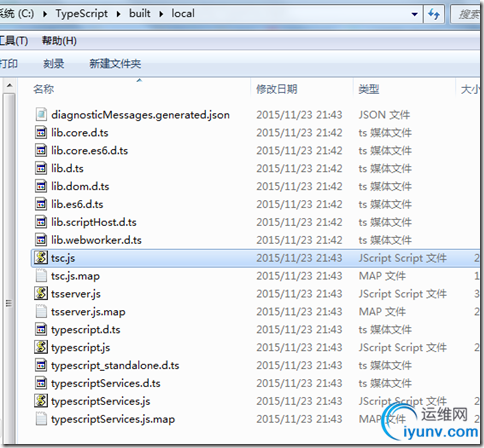This screenshot has width=484, height=448.
Task: Click the 刻录 toolbar button
Action: click(x=54, y=63)
